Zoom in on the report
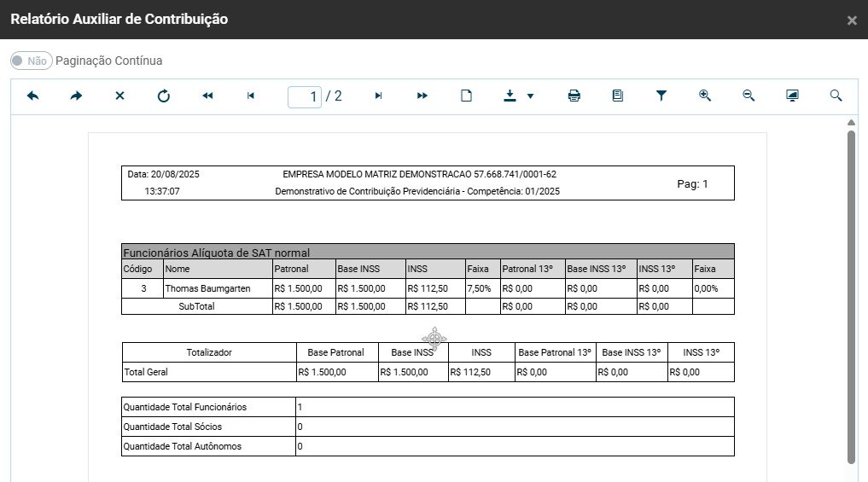This screenshot has width=868, height=482. 705,96
